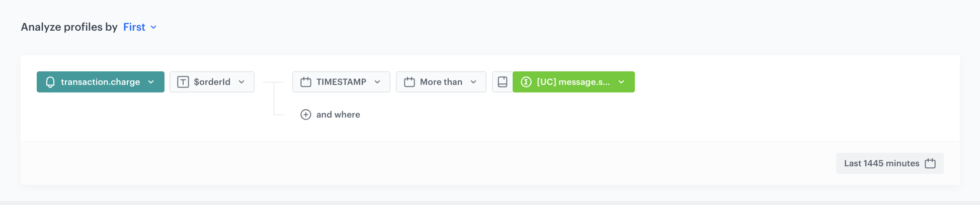Viewport: 980px width, 205px height.
Task: Click the More than operator label
Action: click(x=441, y=82)
